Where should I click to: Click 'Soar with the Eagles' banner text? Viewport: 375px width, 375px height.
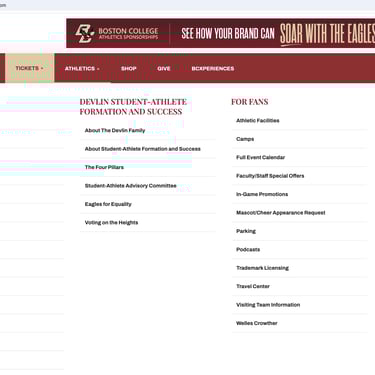click(x=327, y=34)
